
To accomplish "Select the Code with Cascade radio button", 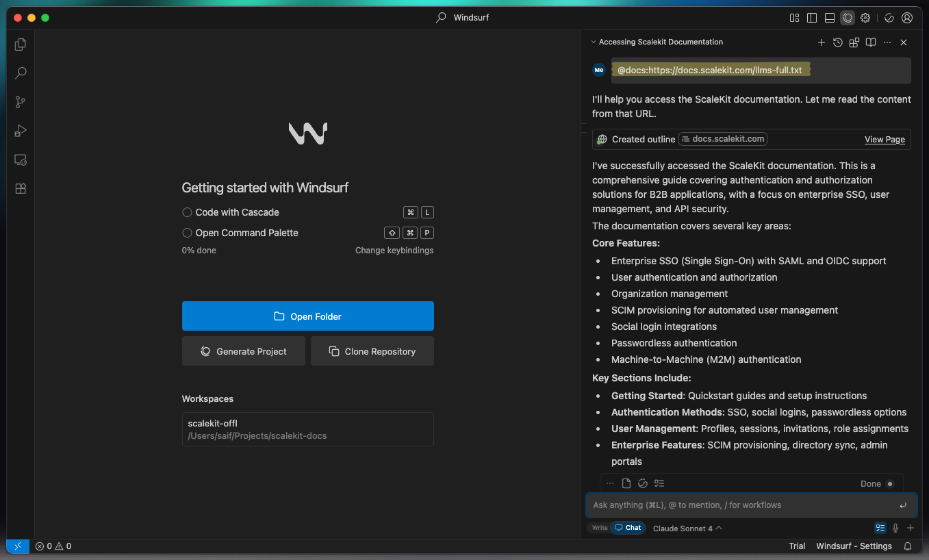I will pyautogui.click(x=187, y=212).
